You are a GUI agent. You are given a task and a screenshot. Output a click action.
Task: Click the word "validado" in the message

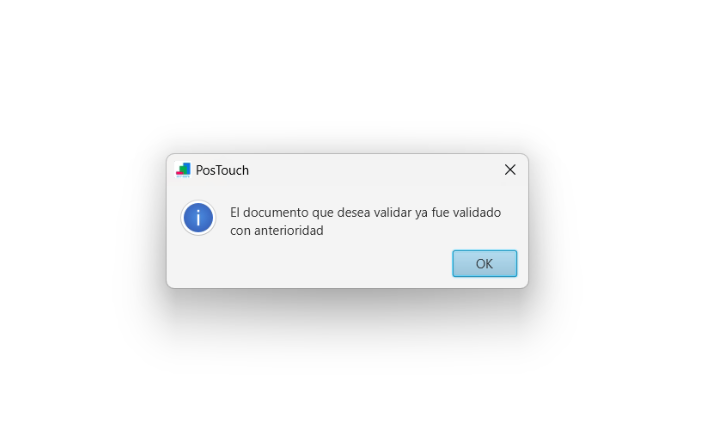point(476,213)
